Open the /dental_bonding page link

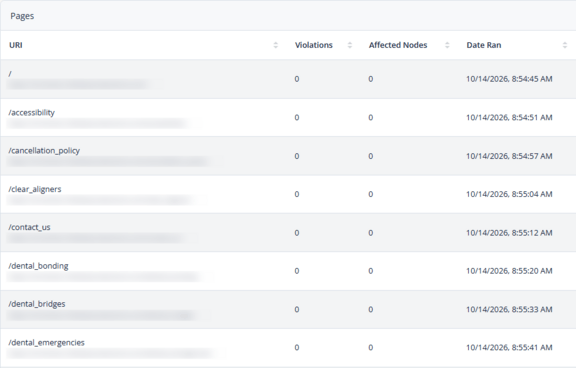[39, 266]
